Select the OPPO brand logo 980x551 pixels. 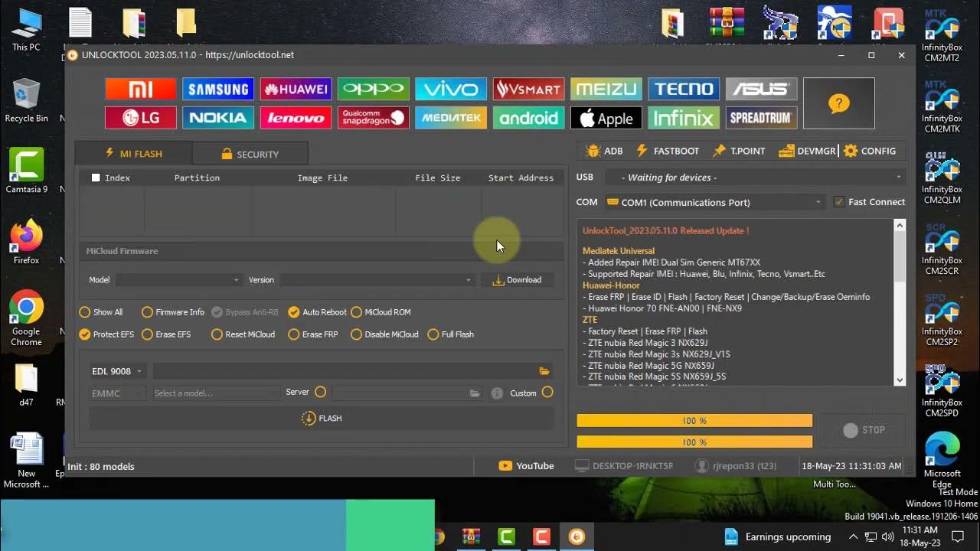pyautogui.click(x=374, y=89)
